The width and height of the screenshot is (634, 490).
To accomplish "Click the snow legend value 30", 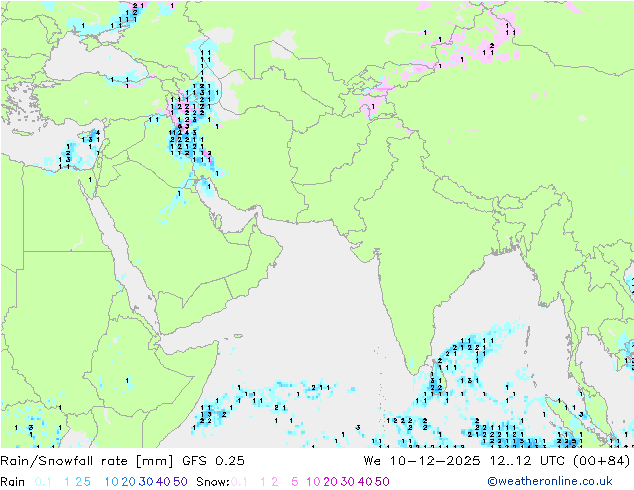I will tap(348, 482).
